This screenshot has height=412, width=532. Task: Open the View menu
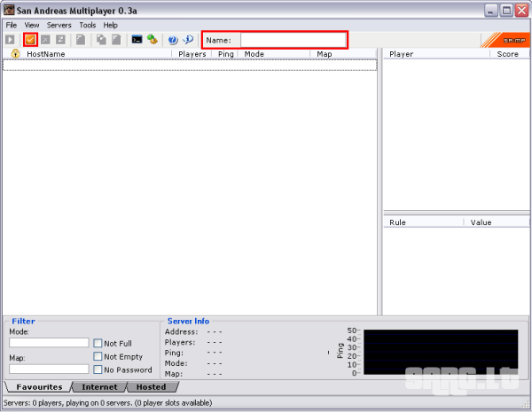[x=32, y=25]
